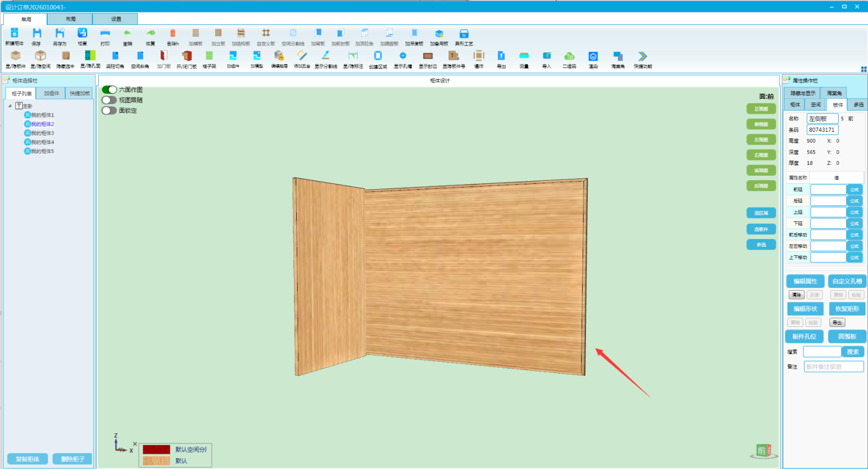The width and height of the screenshot is (868, 469).
Task: Click the 爆炸 explode view icon
Action: [x=478, y=56]
